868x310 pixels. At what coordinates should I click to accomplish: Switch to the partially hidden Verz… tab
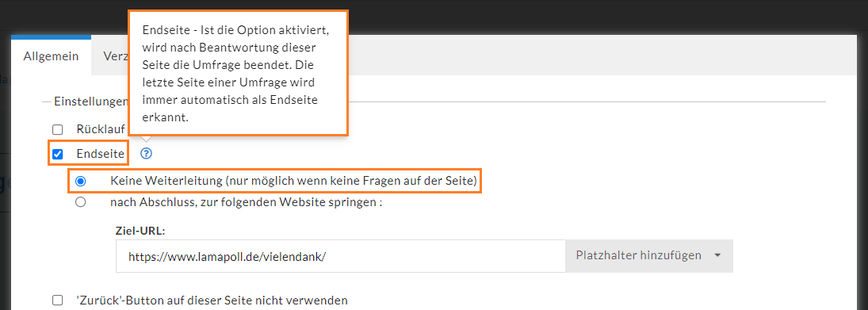click(x=116, y=56)
